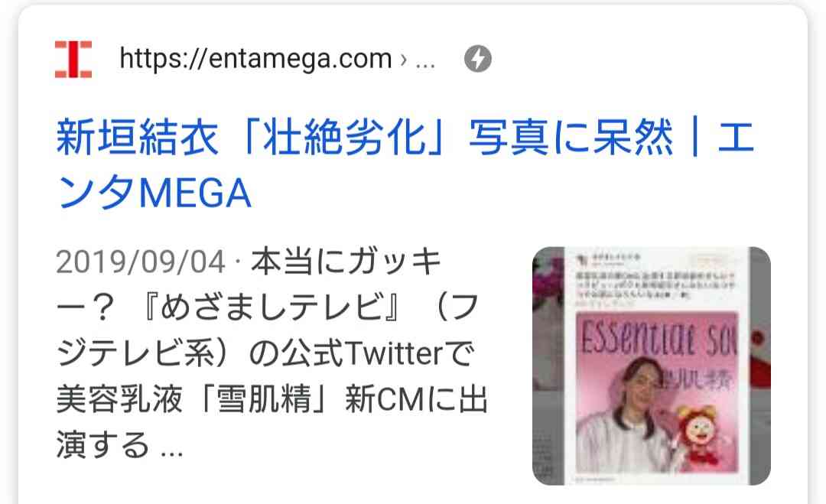The width and height of the screenshot is (826, 504).
Task: Click the ンタMEGA second line of the title
Action: click(x=154, y=193)
